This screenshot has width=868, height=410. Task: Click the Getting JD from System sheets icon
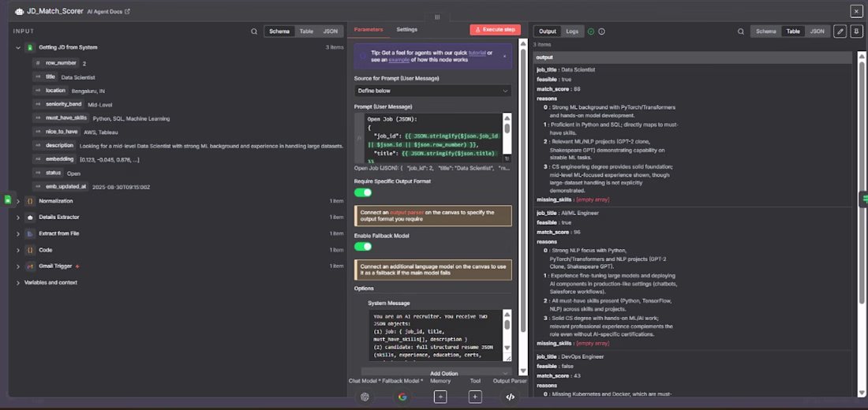click(30, 47)
